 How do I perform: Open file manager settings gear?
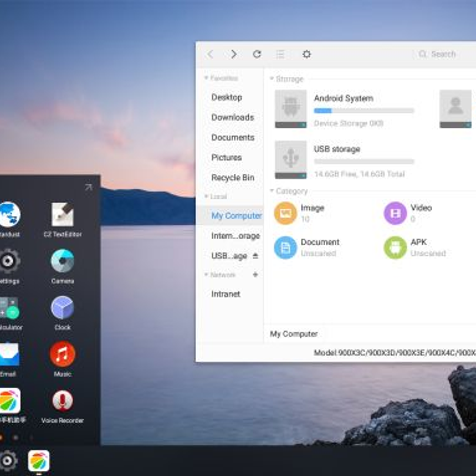[307, 54]
